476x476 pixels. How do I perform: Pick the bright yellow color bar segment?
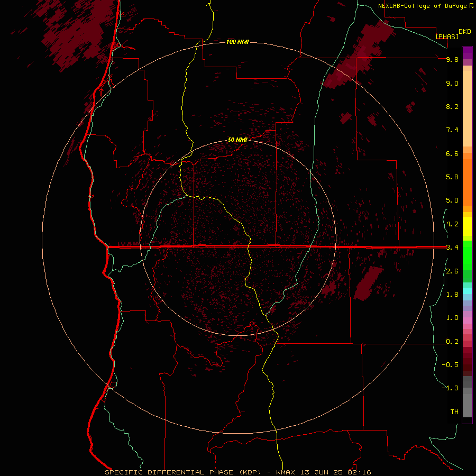click(x=467, y=226)
